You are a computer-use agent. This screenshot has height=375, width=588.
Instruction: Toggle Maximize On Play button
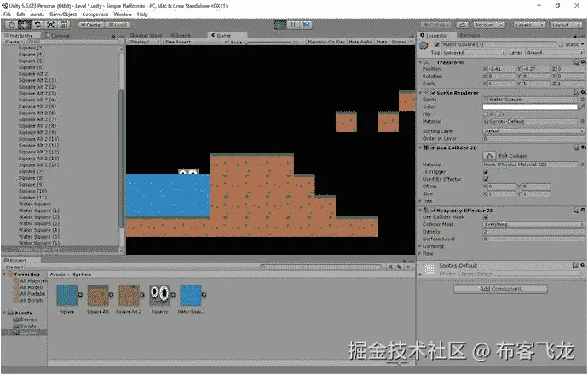326,42
